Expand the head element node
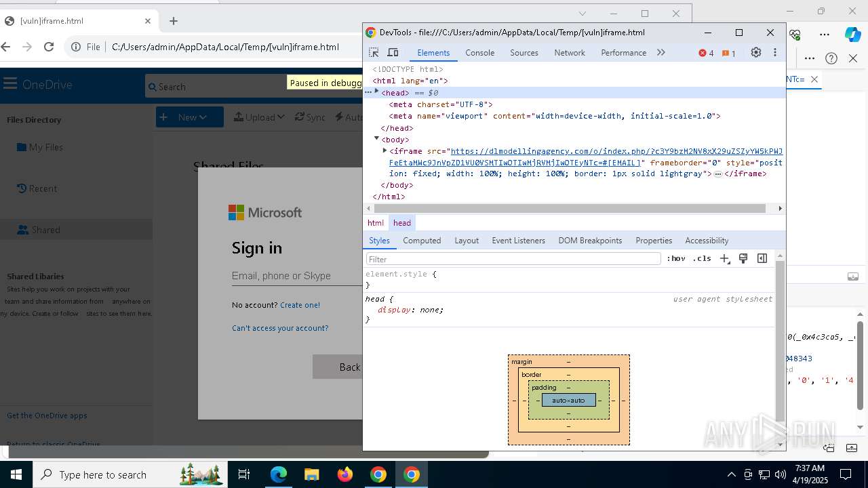 [377, 91]
